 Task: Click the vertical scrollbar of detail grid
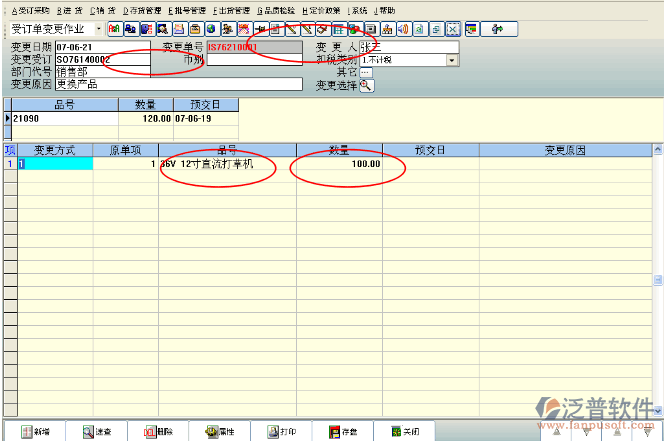(x=658, y=280)
